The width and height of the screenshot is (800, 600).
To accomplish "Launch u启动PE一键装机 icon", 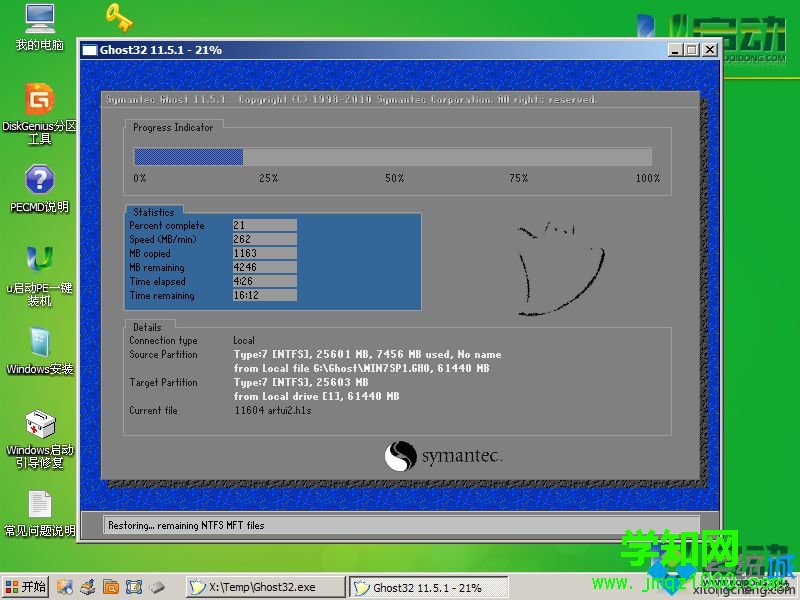I will pos(39,276).
